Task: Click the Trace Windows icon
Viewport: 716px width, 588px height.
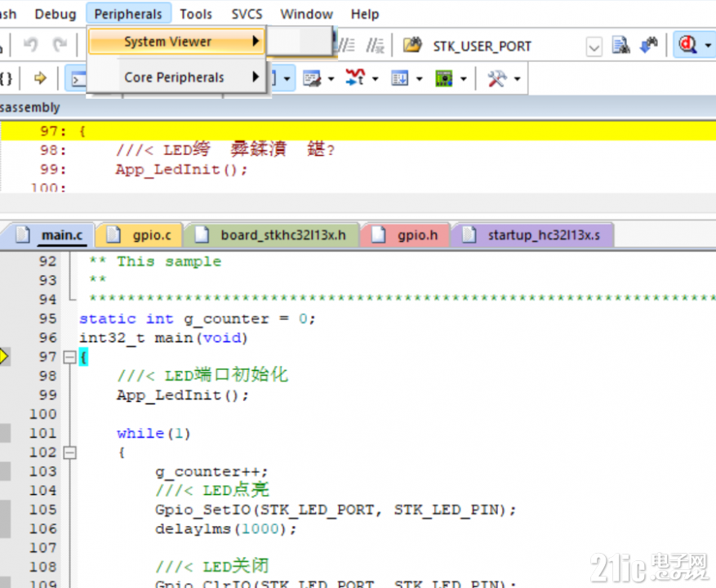Action: tap(399, 78)
